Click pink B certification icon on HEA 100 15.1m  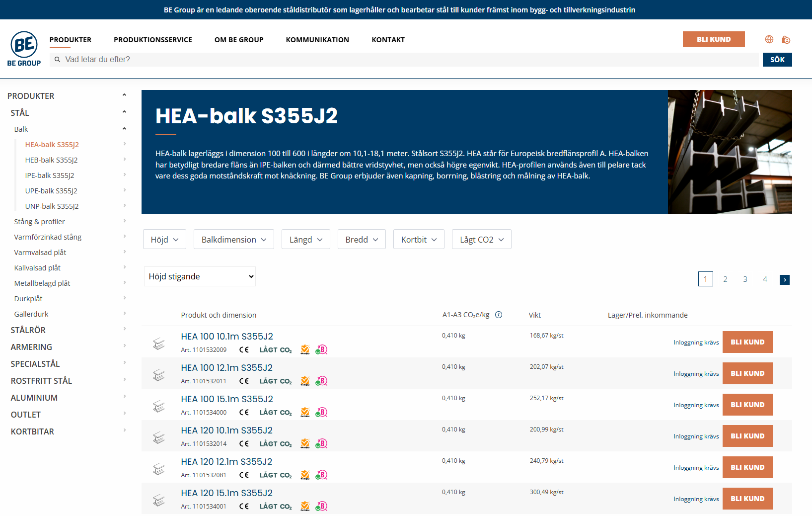(321, 413)
